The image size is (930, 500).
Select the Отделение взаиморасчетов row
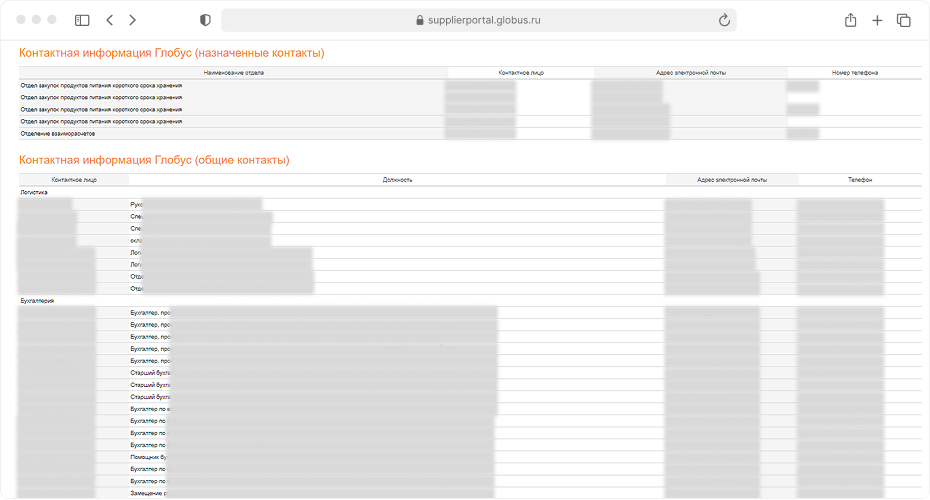coord(470,133)
